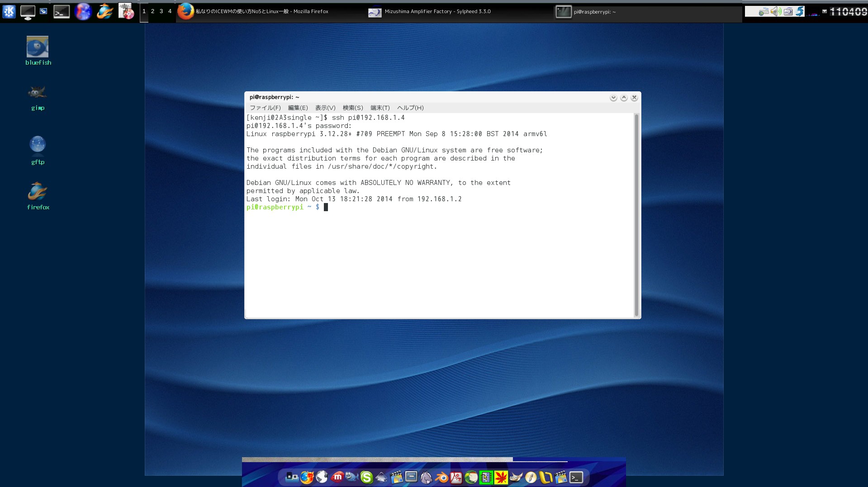
Task: Switch to workspace 2
Action: pyautogui.click(x=152, y=11)
